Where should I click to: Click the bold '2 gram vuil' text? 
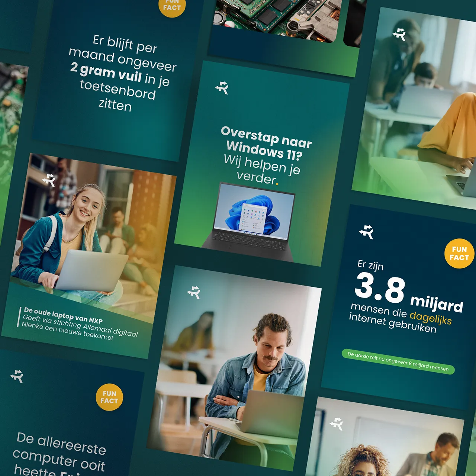tap(106, 72)
